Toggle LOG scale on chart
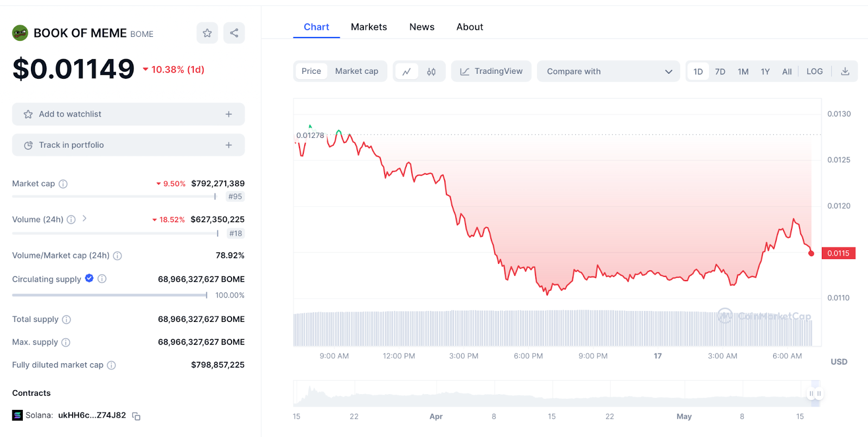This screenshot has height=437, width=868. coord(815,72)
